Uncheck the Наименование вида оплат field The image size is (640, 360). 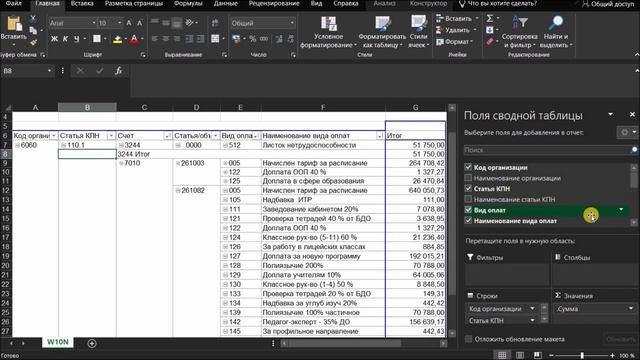tap(468, 220)
